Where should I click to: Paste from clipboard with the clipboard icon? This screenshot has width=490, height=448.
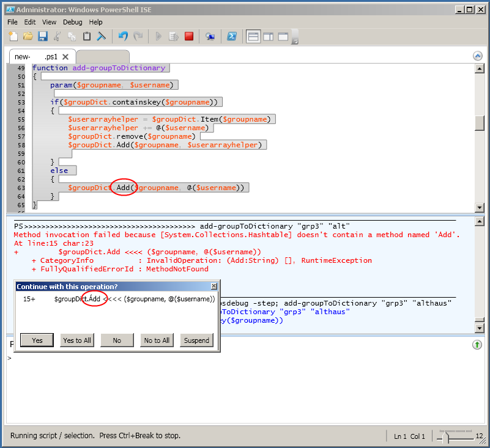(87, 36)
